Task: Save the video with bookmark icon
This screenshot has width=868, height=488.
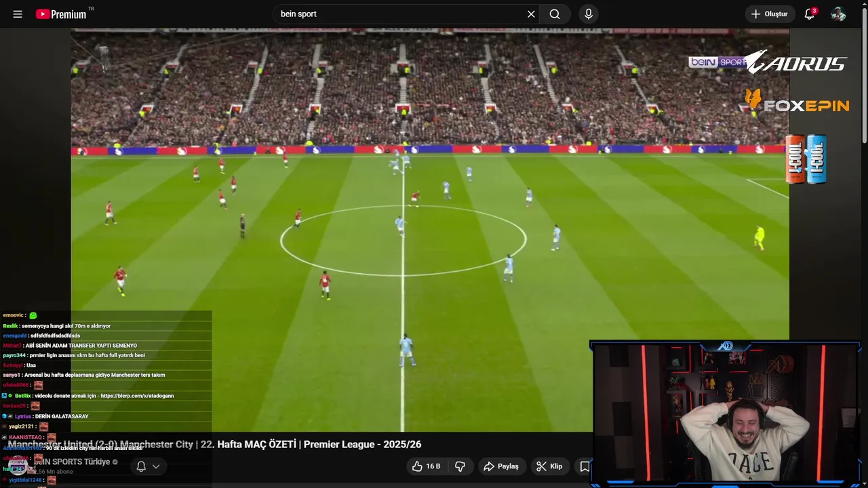Action: pos(584,466)
